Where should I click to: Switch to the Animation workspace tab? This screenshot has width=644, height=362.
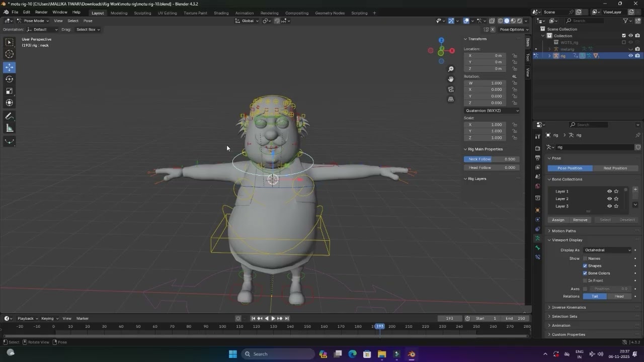tap(245, 13)
